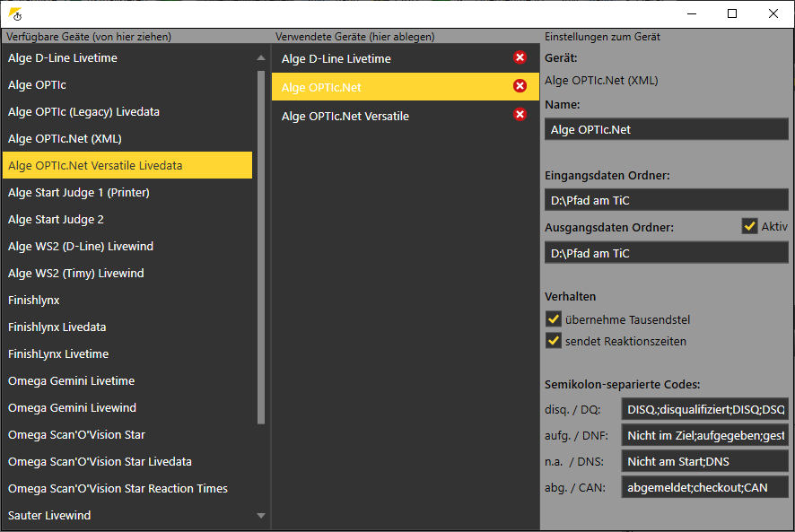This screenshot has width=795, height=532.
Task: Click scroll up arrow of available devices list
Action: (x=261, y=57)
